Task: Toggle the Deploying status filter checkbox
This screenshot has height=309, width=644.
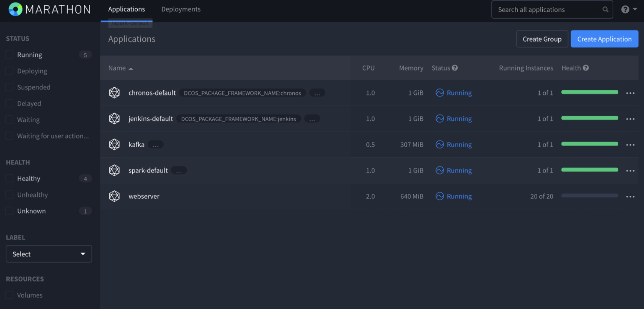Action: pos(9,71)
